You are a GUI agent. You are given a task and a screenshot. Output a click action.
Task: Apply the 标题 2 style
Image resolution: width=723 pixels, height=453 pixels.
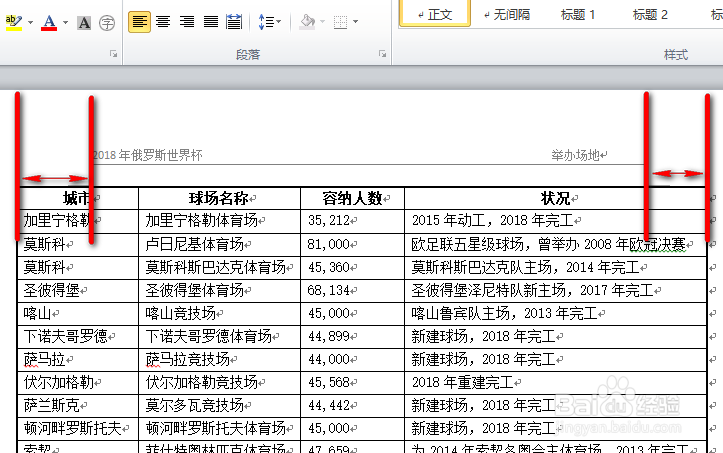(650, 15)
